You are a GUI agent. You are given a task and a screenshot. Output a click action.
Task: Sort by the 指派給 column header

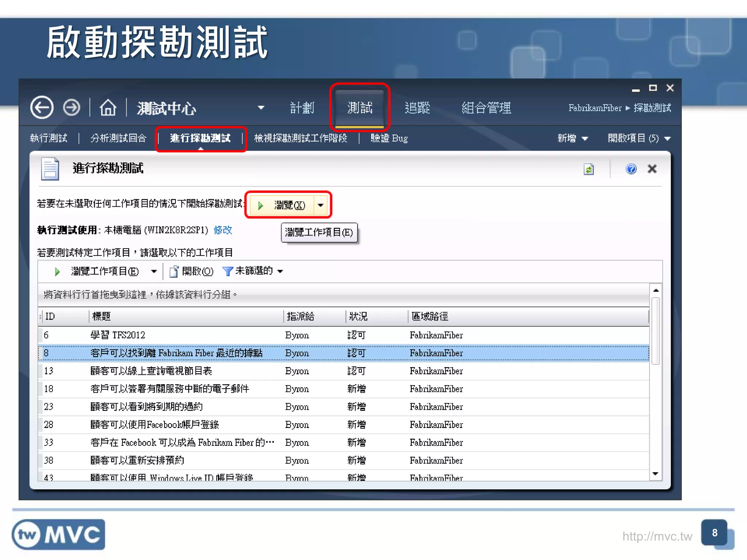pos(314,316)
